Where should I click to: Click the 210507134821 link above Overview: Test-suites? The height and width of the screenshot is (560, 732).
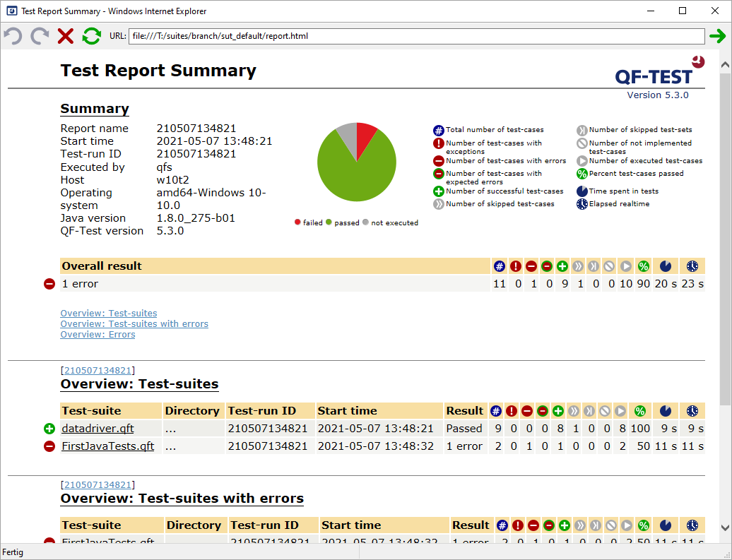pyautogui.click(x=98, y=370)
